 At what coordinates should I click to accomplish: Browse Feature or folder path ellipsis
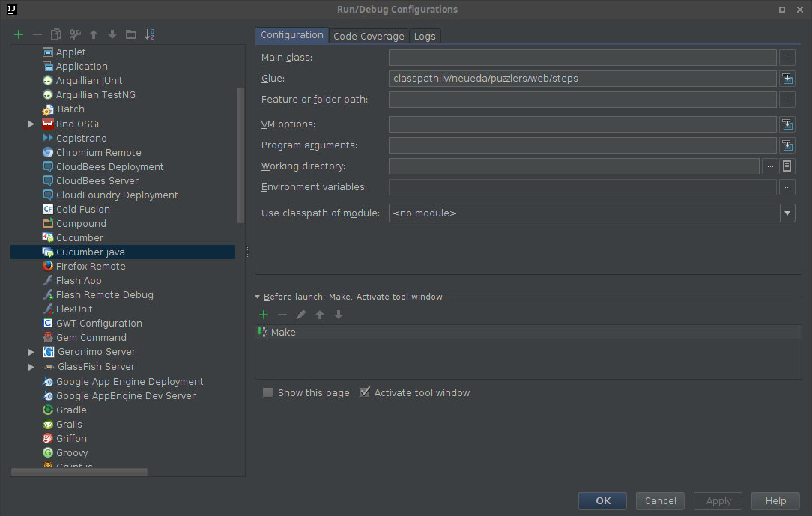click(x=787, y=100)
